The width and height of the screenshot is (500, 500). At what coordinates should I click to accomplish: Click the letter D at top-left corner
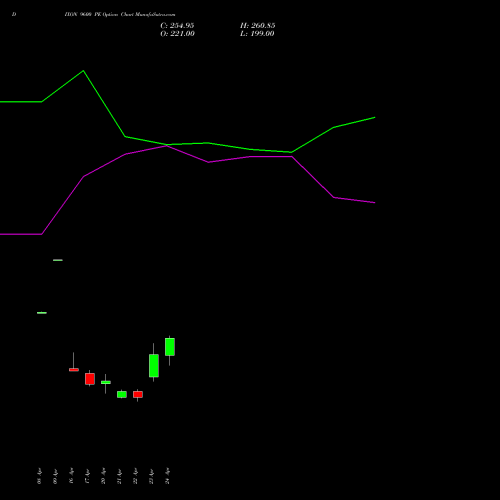[14, 15]
